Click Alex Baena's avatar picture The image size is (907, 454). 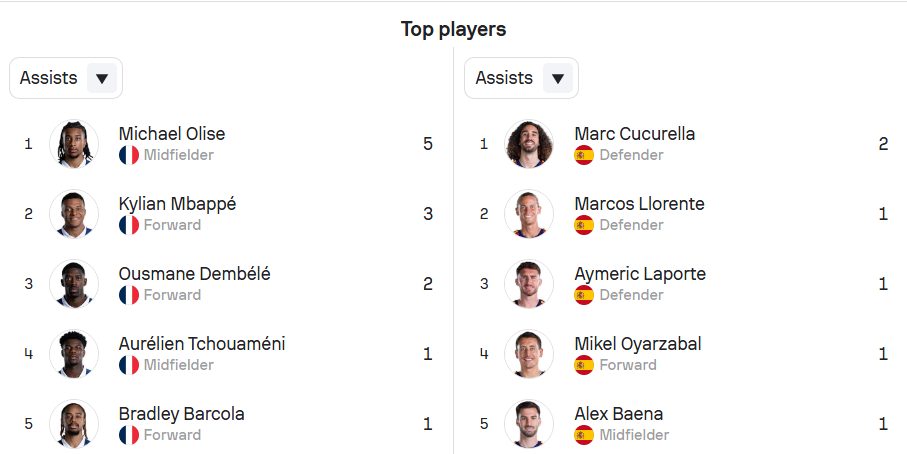[x=529, y=424]
